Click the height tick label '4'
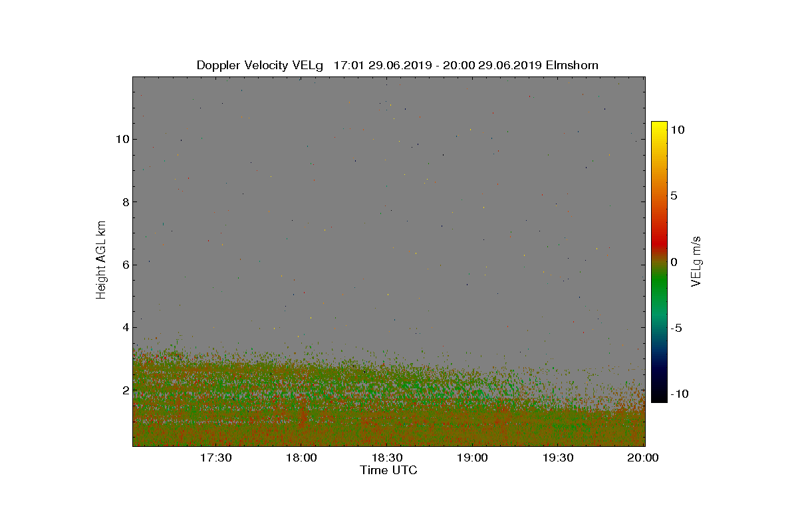Viewport: 798px width, 532px height. 124,327
